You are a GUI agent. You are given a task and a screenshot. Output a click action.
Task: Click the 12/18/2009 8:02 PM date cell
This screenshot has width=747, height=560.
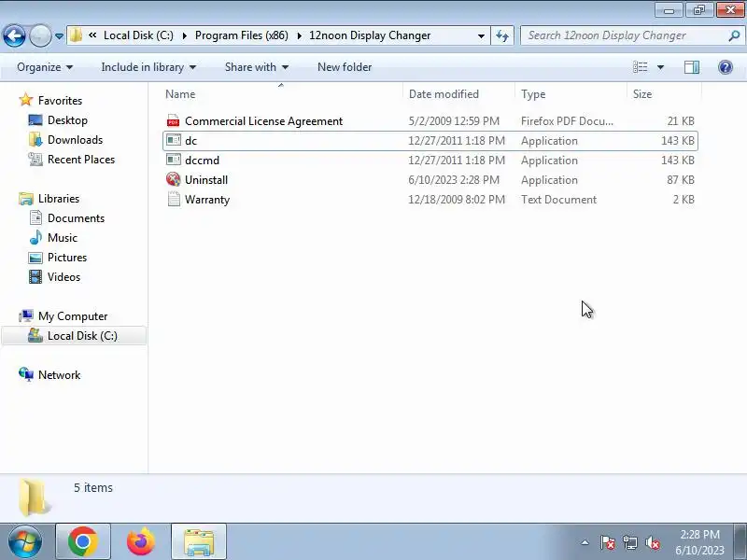pos(457,200)
